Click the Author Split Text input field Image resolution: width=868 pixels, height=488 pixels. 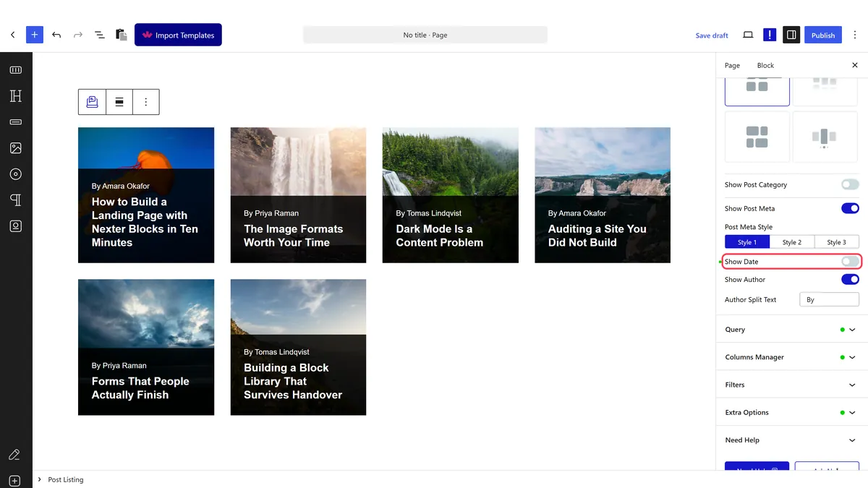coord(829,299)
